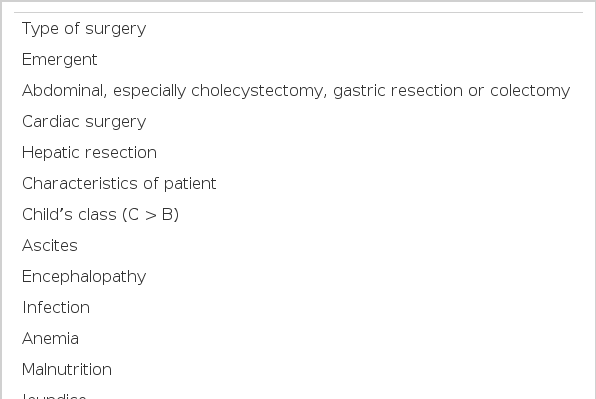This screenshot has width=596, height=399.
Task: Click the 'Type of surgery' heading
Action: tap(84, 29)
